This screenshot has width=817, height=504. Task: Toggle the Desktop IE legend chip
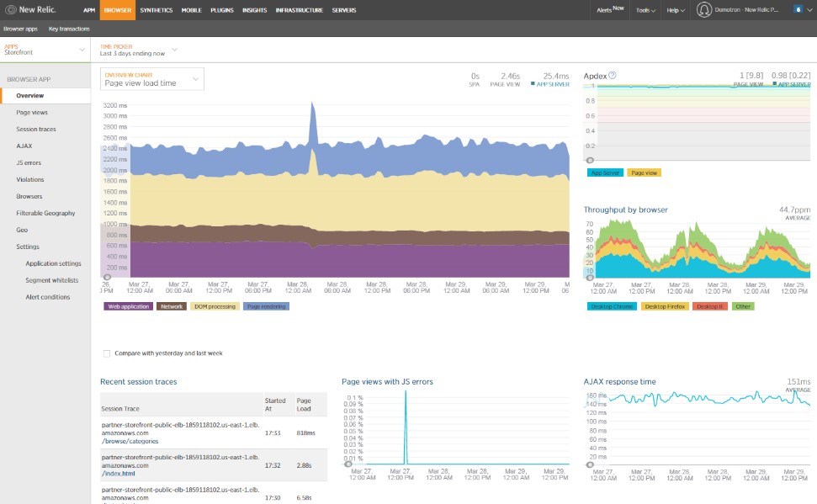[x=710, y=306]
